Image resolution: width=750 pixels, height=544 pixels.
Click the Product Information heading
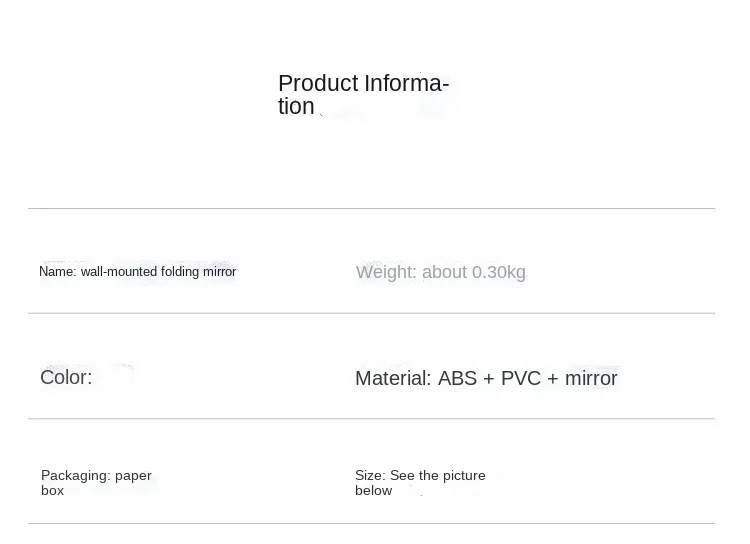(x=363, y=95)
